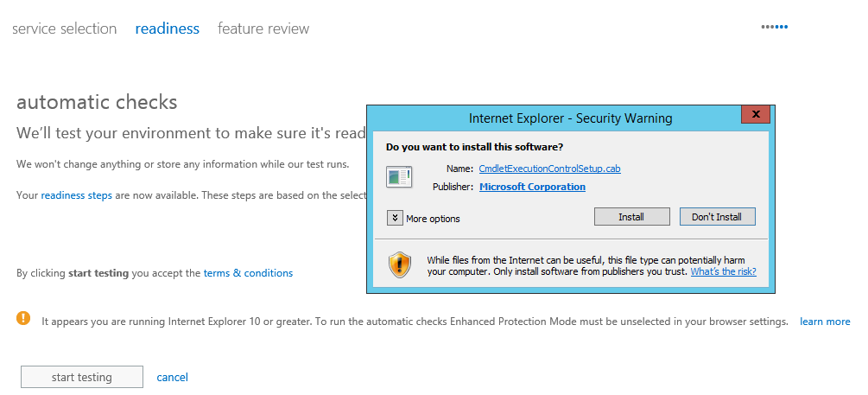Click the Install button

point(631,217)
